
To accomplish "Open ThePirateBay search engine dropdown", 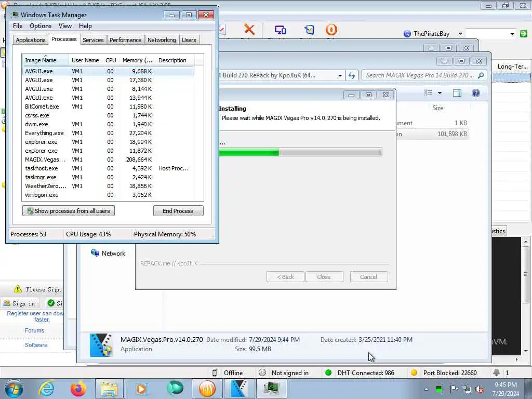I will tap(460, 34).
